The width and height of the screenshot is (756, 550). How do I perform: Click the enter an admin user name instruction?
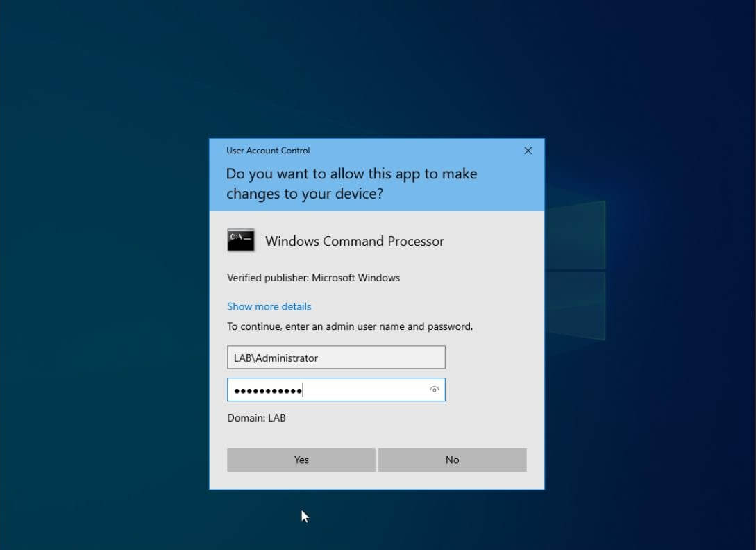[x=350, y=326]
